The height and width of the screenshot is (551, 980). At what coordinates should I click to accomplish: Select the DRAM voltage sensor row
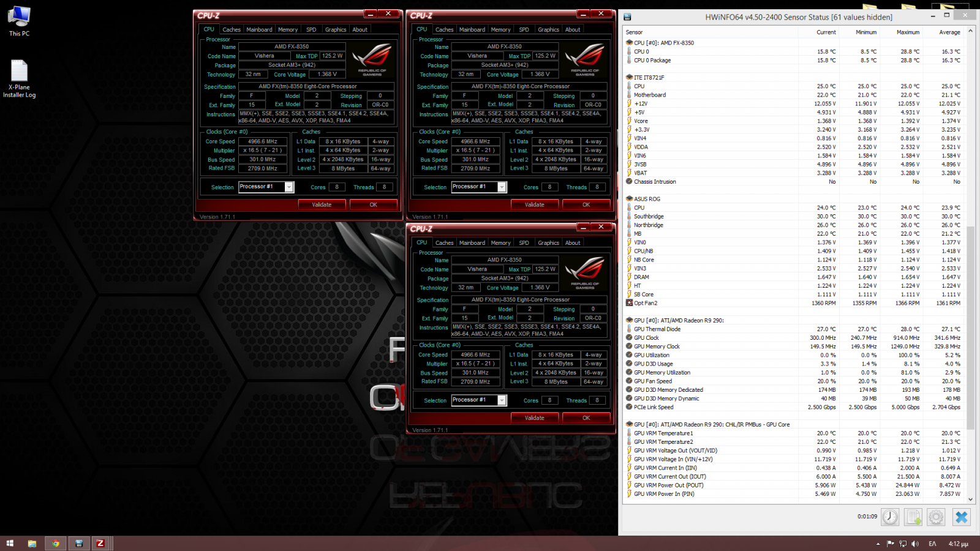pos(793,277)
